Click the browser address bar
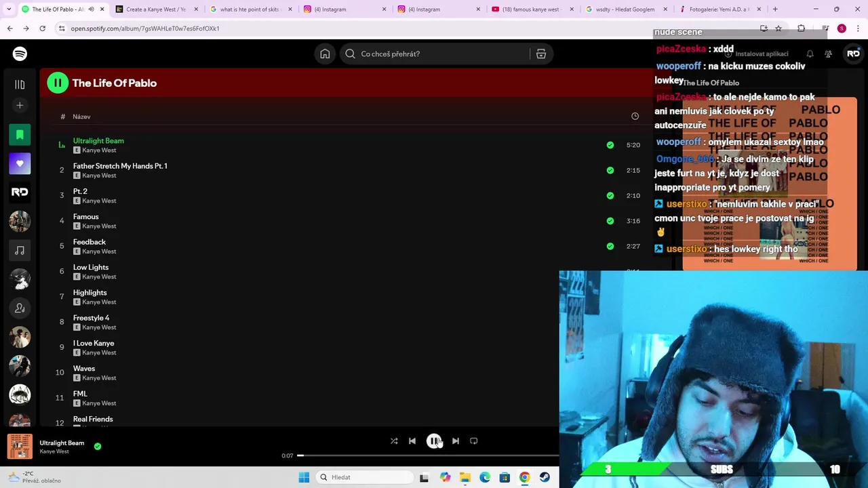Viewport: 868px width, 488px height. pos(407,28)
